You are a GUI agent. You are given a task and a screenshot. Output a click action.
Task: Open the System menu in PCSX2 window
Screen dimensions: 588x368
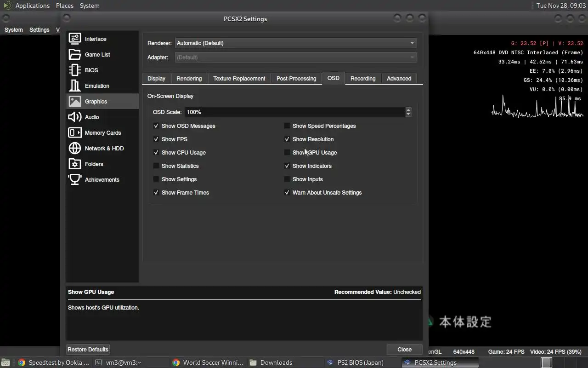click(x=13, y=29)
